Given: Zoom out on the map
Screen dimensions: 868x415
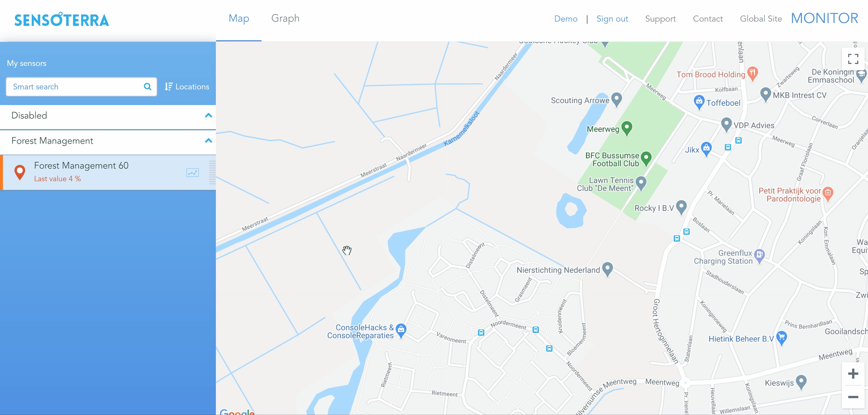Looking at the screenshot, I should [853, 397].
